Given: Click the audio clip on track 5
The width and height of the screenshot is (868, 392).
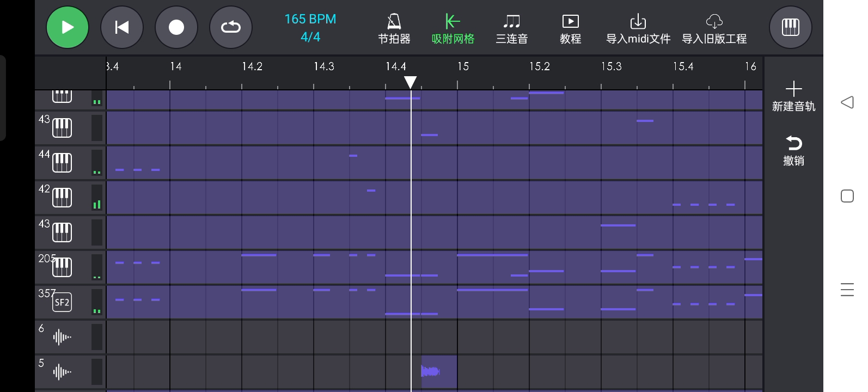Looking at the screenshot, I should [x=439, y=372].
